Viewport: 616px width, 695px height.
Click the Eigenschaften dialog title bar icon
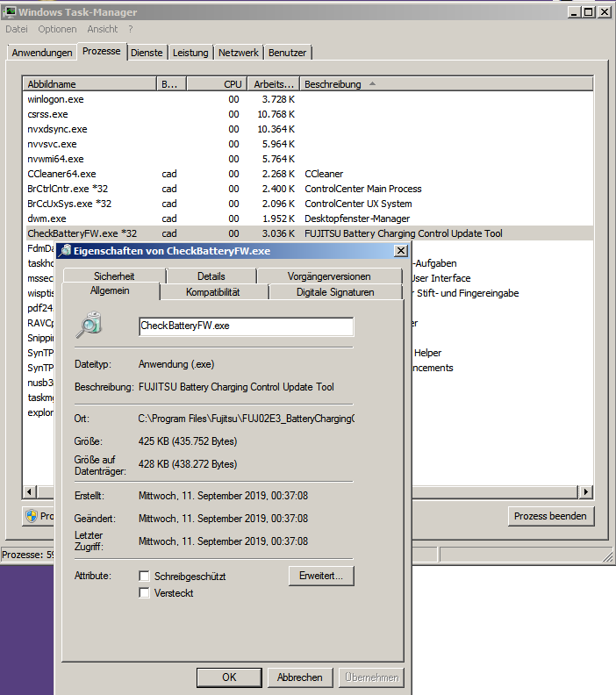pyautogui.click(x=66, y=251)
